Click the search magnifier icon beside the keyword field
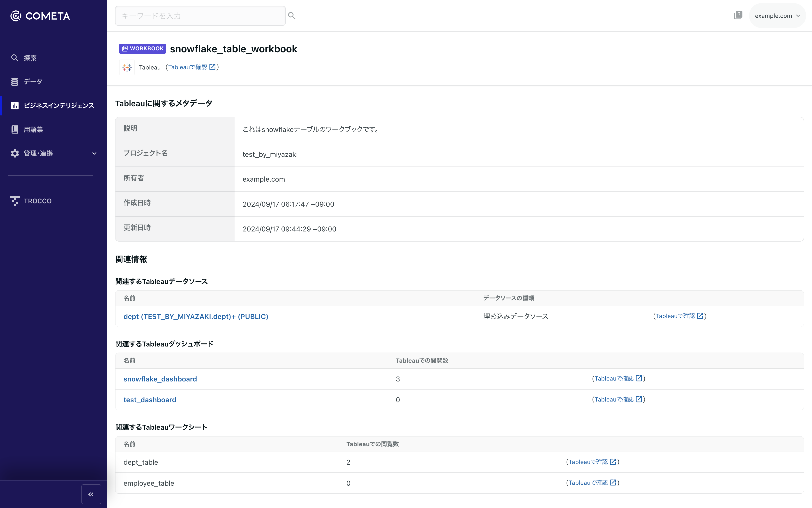This screenshot has height=508, width=812. (x=292, y=16)
